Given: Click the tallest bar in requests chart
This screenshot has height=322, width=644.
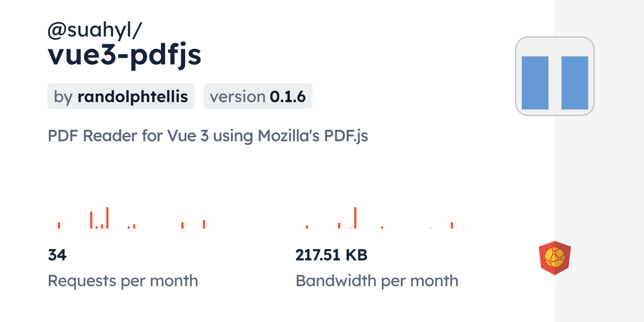Looking at the screenshot, I should point(107,218).
